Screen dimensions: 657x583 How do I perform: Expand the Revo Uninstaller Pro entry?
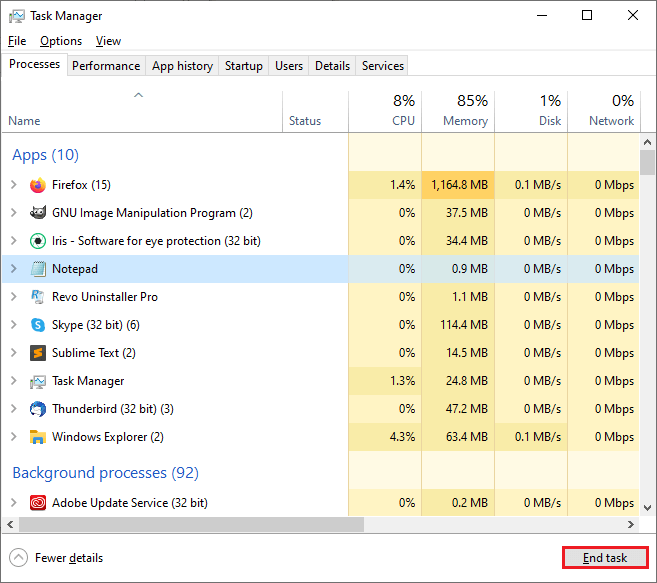pos(14,297)
